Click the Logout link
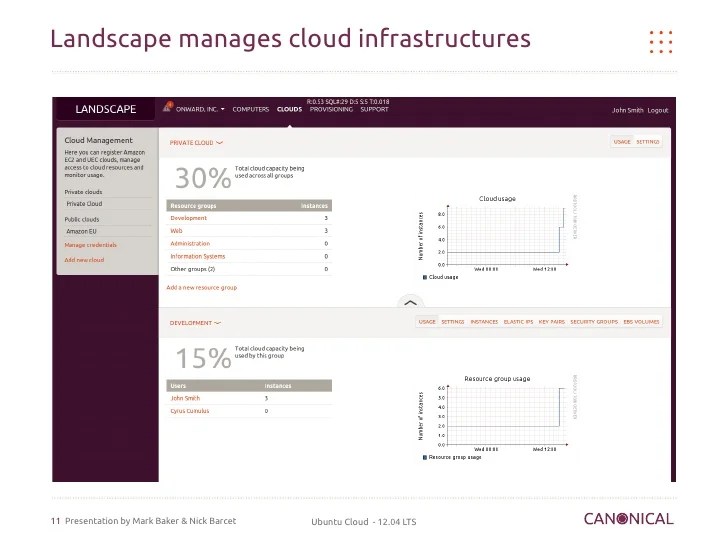This screenshot has width=728, height=546. (658, 110)
